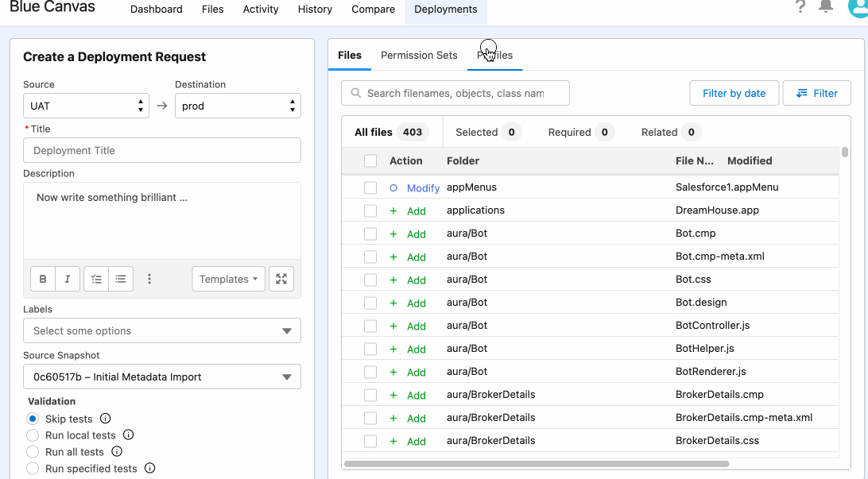
Task: Click info icon next to Run local tests
Action: pos(129,435)
